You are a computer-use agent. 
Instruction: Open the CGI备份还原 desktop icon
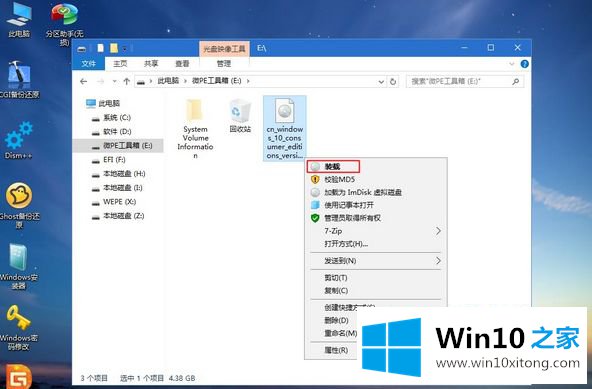tap(19, 79)
